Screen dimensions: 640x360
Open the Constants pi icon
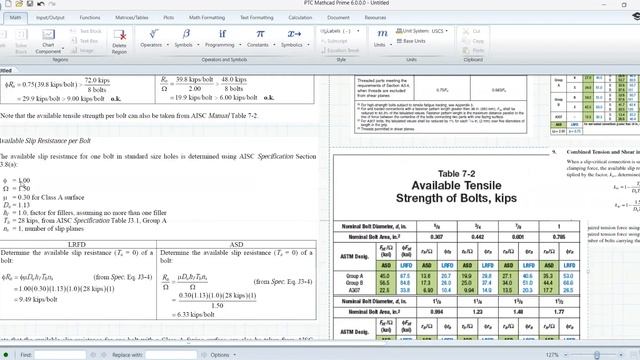(x=260, y=34)
